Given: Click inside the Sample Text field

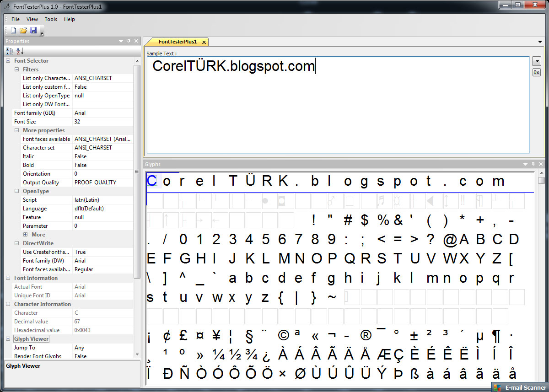Looking at the screenshot, I should (x=337, y=105).
